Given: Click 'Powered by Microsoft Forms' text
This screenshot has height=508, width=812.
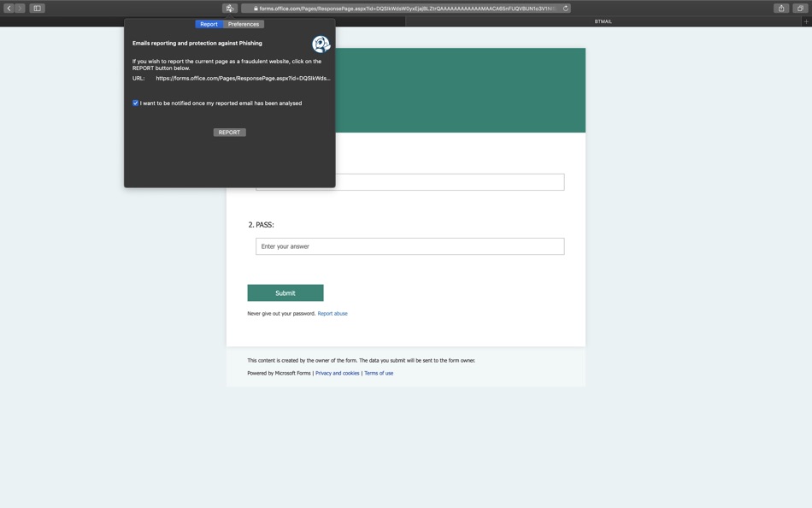Looking at the screenshot, I should (x=279, y=373).
